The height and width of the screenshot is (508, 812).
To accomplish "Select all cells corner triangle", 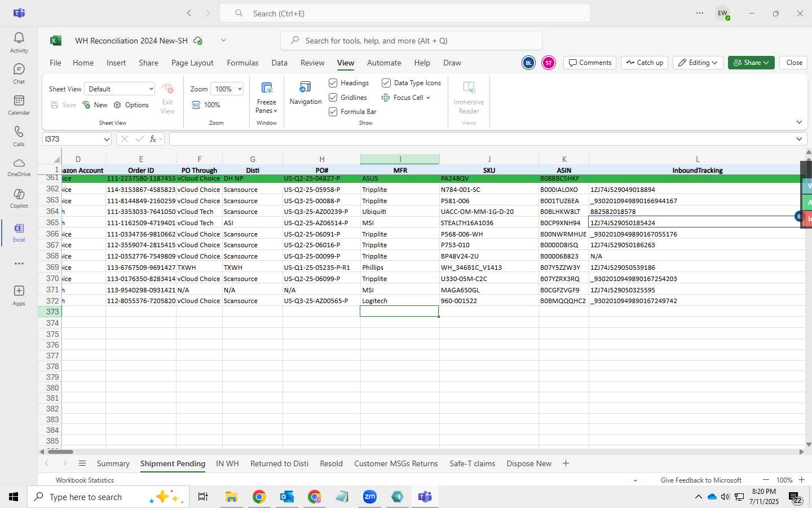I will [x=56, y=160].
